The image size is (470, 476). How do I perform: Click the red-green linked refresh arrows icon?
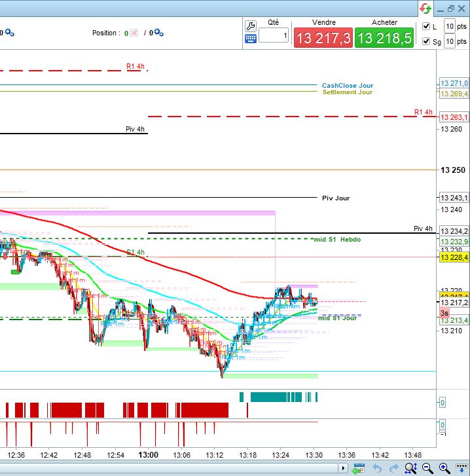[425, 9]
